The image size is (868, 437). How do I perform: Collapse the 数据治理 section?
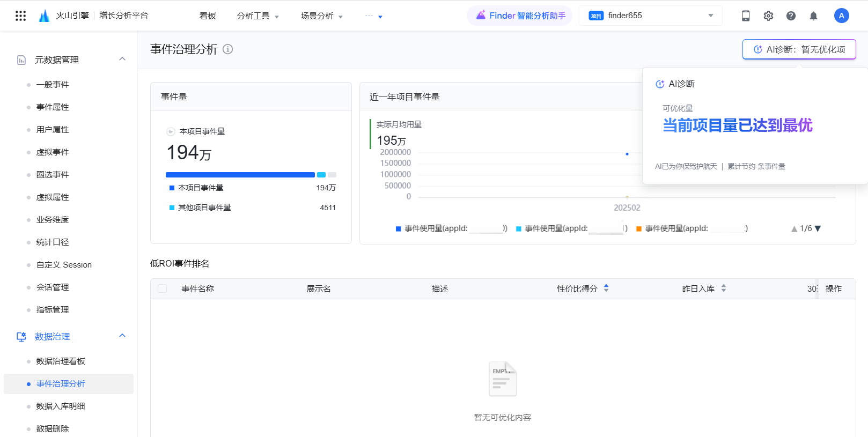pos(122,336)
